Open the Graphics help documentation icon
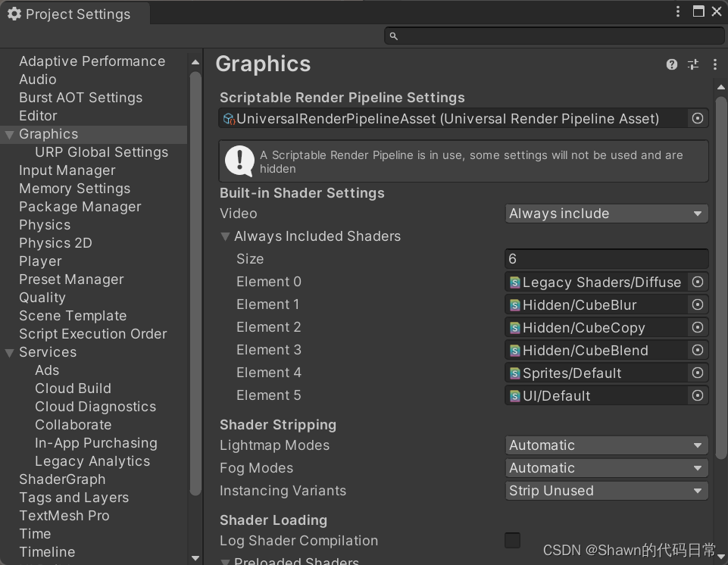 coord(671,64)
